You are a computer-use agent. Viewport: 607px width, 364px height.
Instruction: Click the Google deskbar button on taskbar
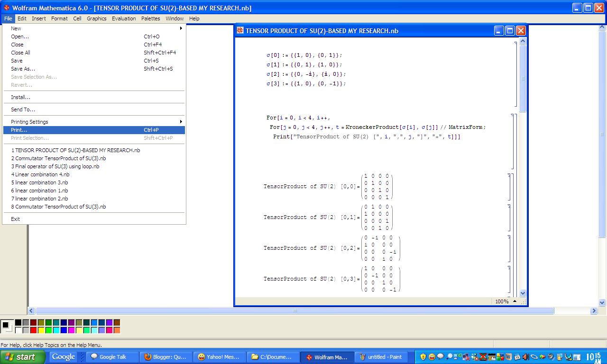tap(64, 357)
